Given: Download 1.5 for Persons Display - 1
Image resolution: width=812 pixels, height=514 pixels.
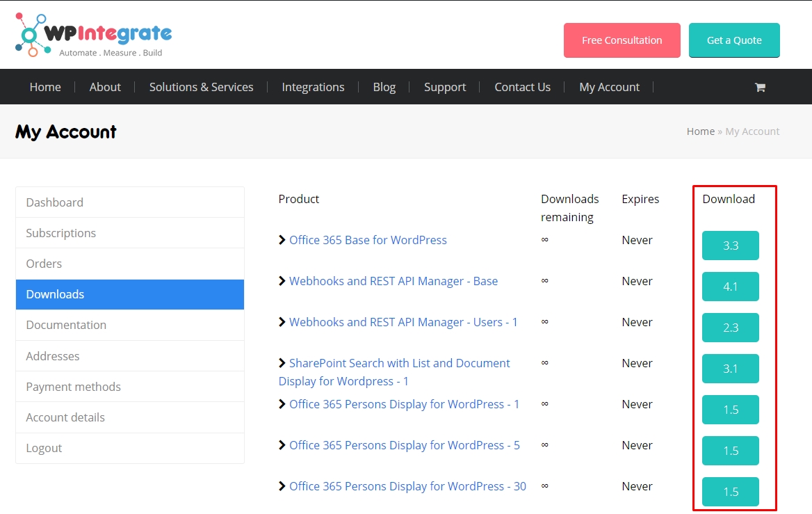Looking at the screenshot, I should [x=731, y=410].
